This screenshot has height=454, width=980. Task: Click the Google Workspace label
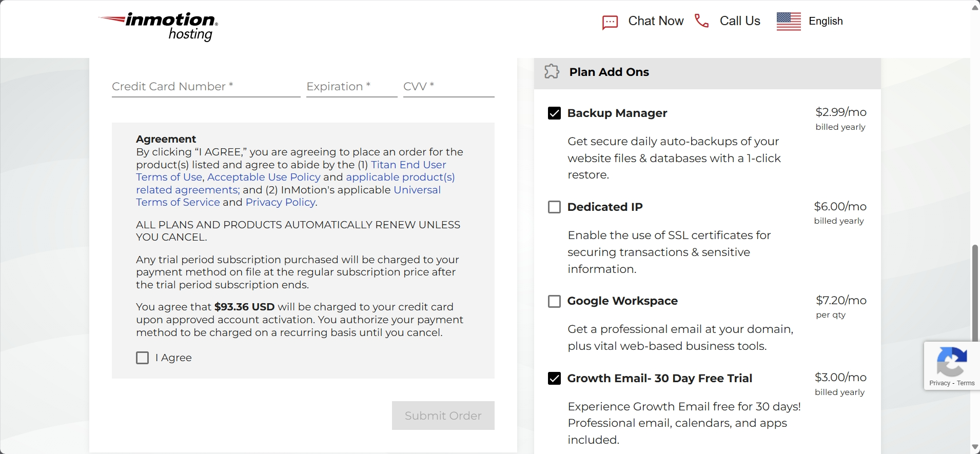622,301
